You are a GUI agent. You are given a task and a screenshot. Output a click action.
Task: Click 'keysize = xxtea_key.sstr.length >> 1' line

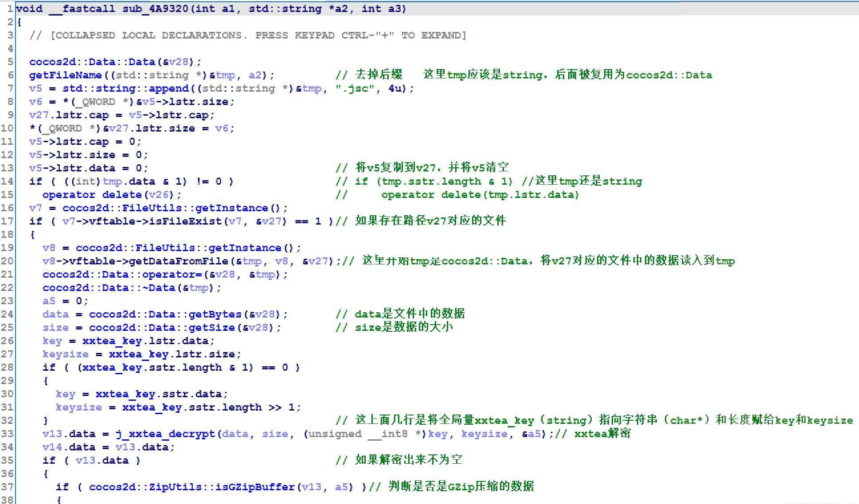pyautogui.click(x=179, y=407)
